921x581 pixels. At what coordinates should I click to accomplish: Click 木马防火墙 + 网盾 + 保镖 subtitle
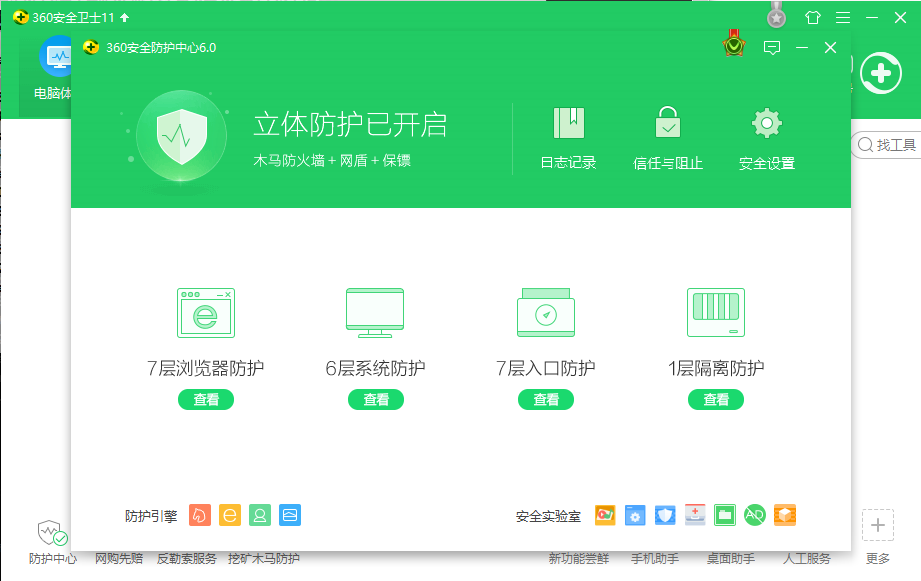332,160
